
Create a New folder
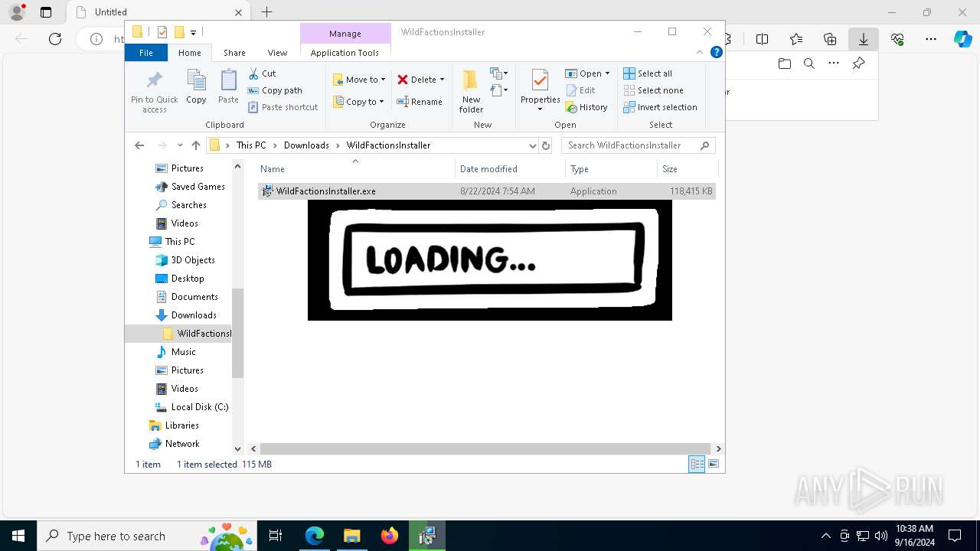(x=471, y=91)
